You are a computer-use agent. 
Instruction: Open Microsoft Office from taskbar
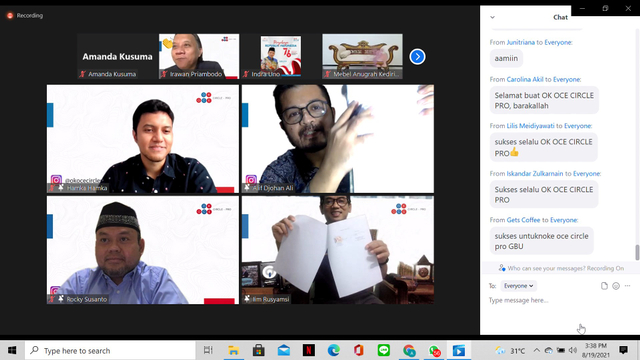pyautogui.click(x=359, y=351)
